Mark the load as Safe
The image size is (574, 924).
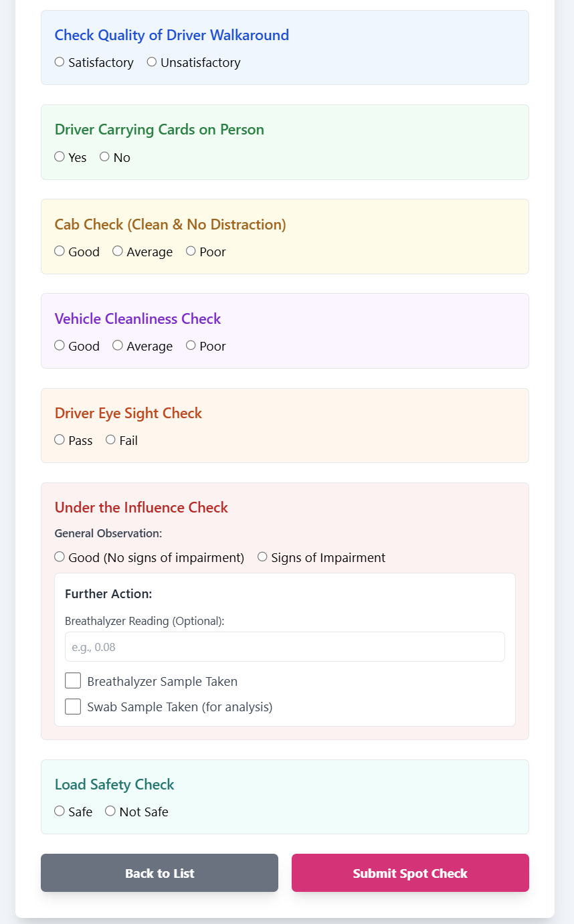[x=59, y=810]
